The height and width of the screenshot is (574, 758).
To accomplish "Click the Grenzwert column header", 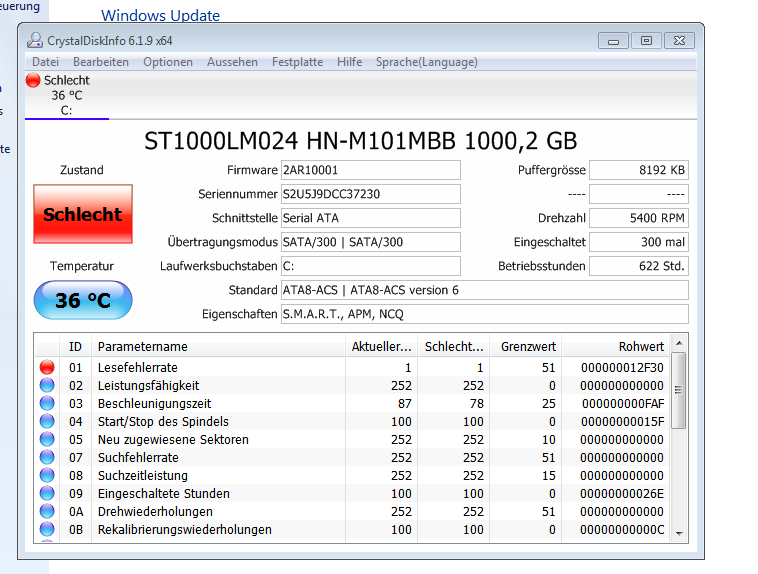I will (525, 346).
